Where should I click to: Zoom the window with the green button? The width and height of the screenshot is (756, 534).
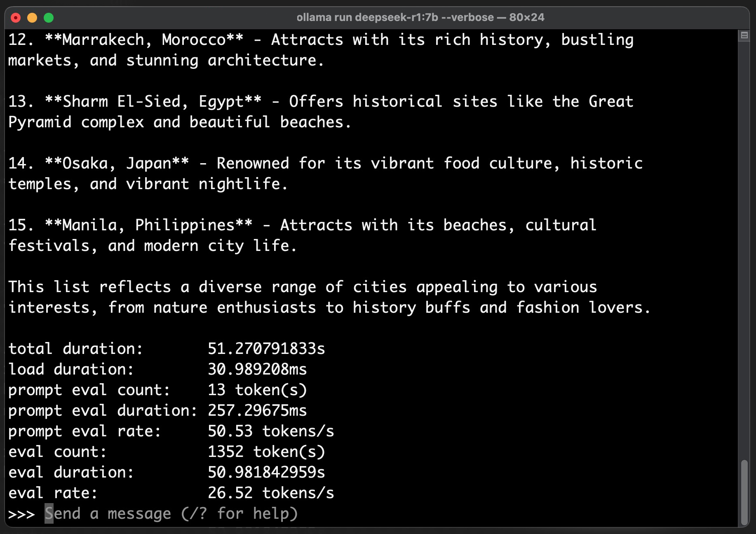point(49,18)
